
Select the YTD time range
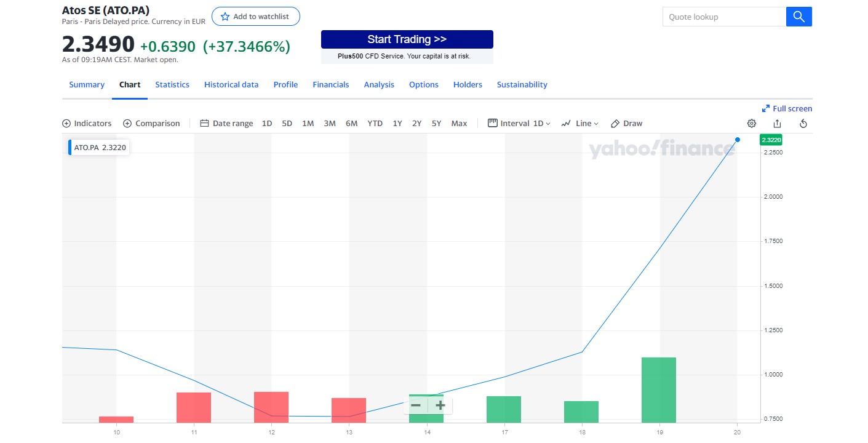(375, 124)
